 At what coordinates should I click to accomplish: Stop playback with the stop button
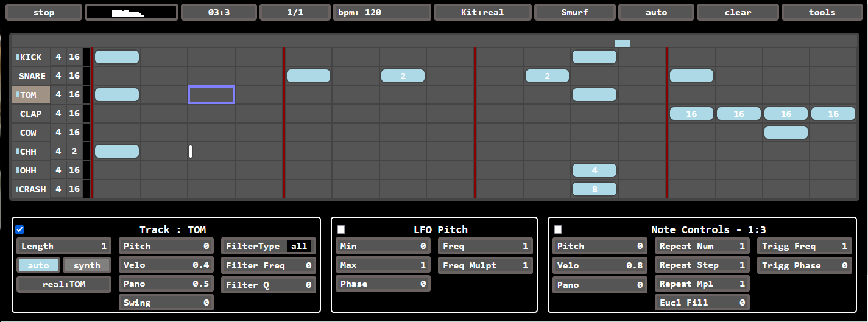pyautogui.click(x=43, y=12)
